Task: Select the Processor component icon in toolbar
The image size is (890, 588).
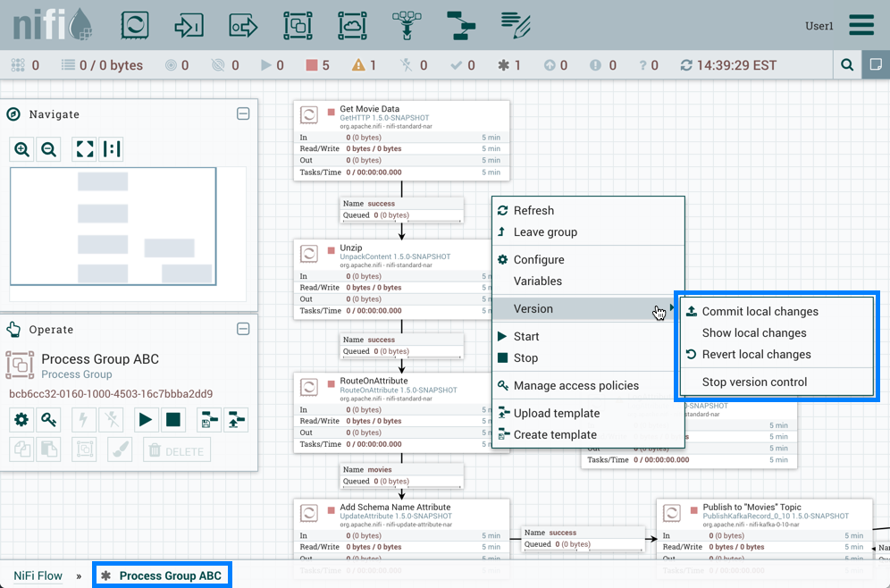Action: coord(134,24)
